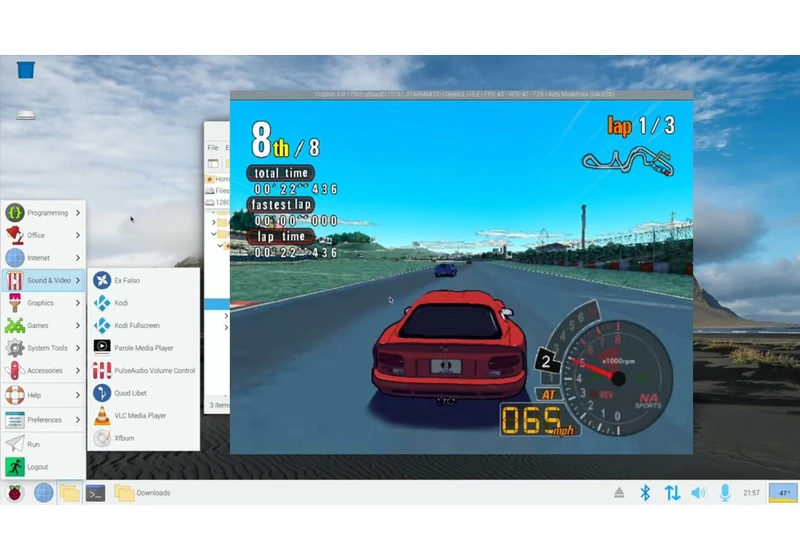
Task: Select Downloads window in taskbar
Action: [142, 493]
